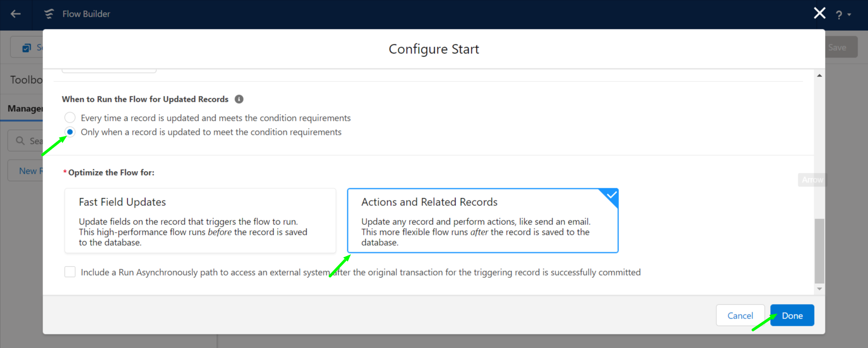Image resolution: width=868 pixels, height=348 pixels.
Task: Click the checkmark on the selected card corner
Action: [x=611, y=195]
